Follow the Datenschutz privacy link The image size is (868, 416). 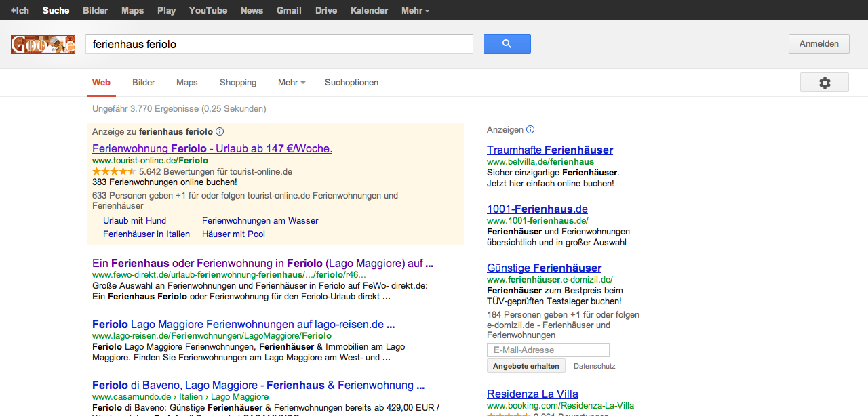pyautogui.click(x=594, y=366)
